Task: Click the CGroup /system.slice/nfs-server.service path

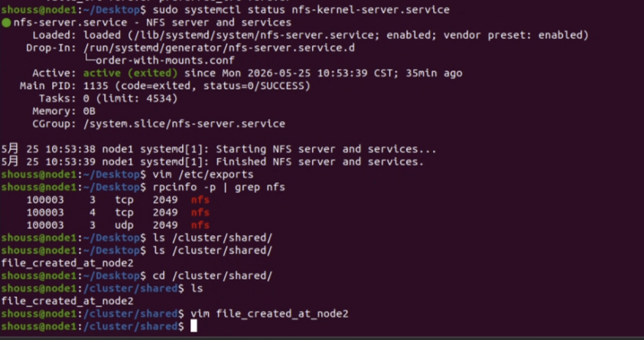Action: pyautogui.click(x=184, y=124)
